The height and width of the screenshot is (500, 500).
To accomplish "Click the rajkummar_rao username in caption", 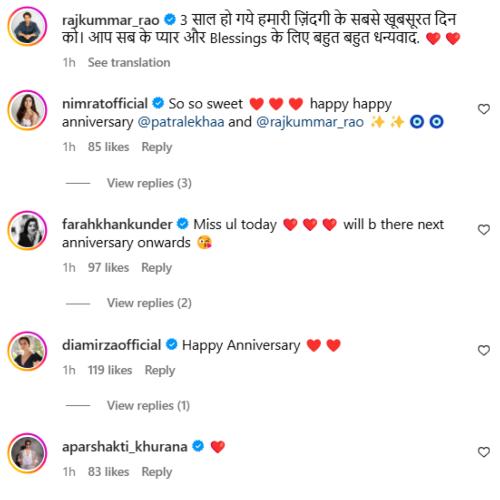I will point(111,20).
